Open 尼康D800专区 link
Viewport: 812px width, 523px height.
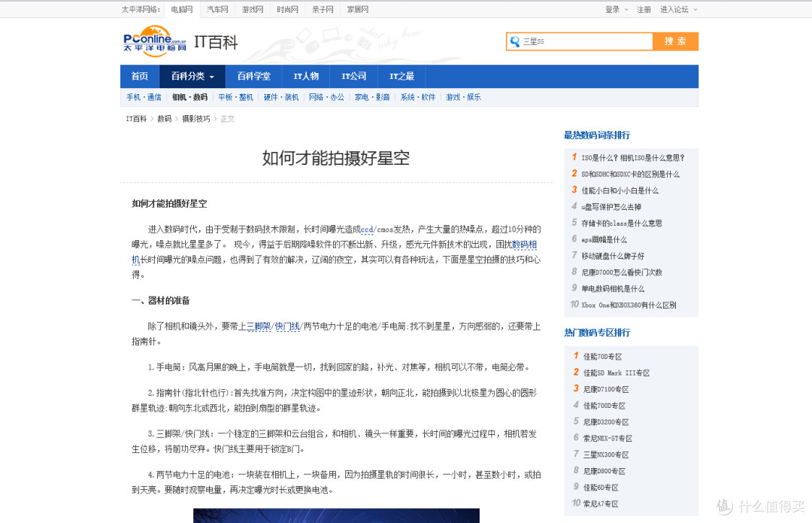pyautogui.click(x=604, y=471)
